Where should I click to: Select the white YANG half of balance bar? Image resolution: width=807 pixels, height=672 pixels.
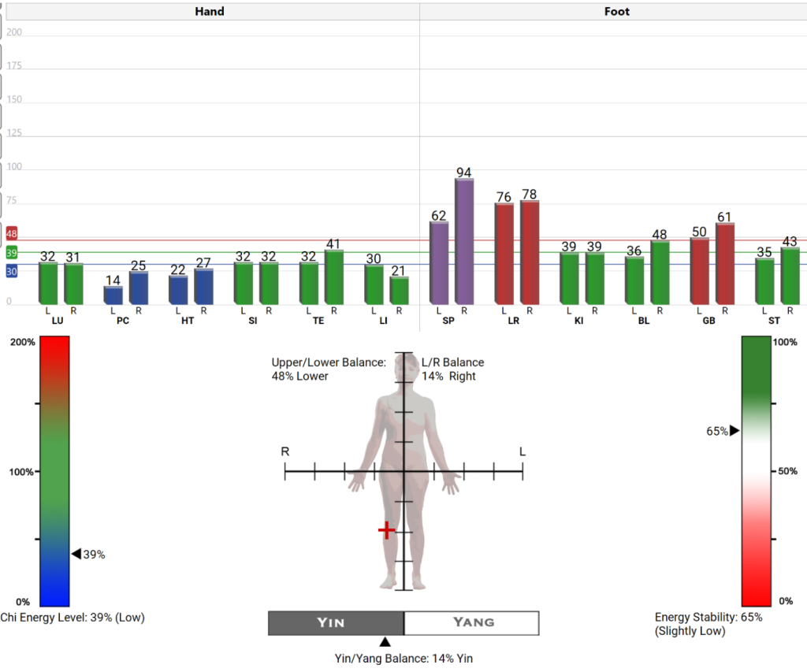(x=471, y=623)
